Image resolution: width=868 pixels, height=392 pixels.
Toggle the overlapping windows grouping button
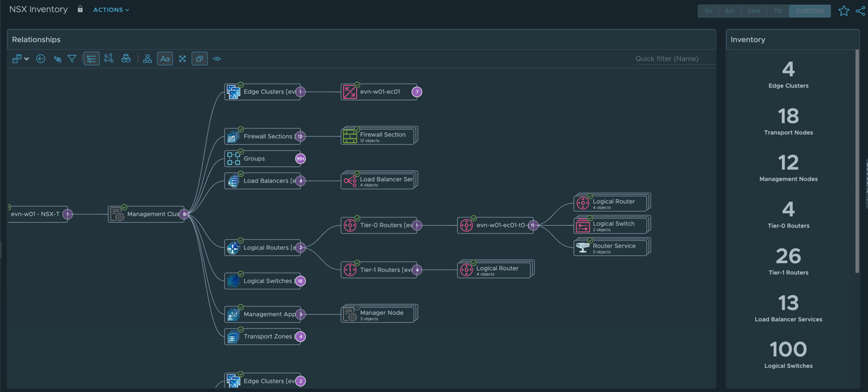click(x=199, y=59)
